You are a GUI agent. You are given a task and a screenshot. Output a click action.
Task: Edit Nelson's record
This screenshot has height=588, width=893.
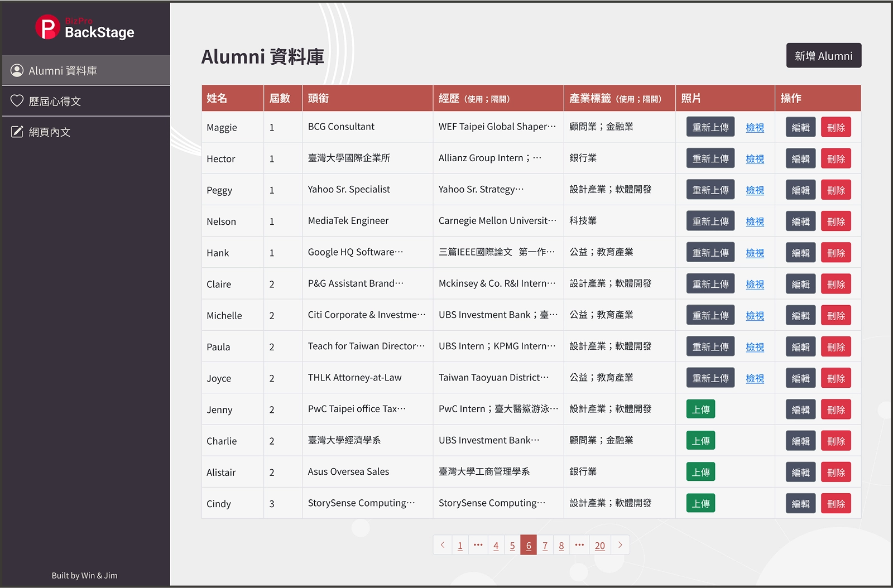[x=801, y=221]
